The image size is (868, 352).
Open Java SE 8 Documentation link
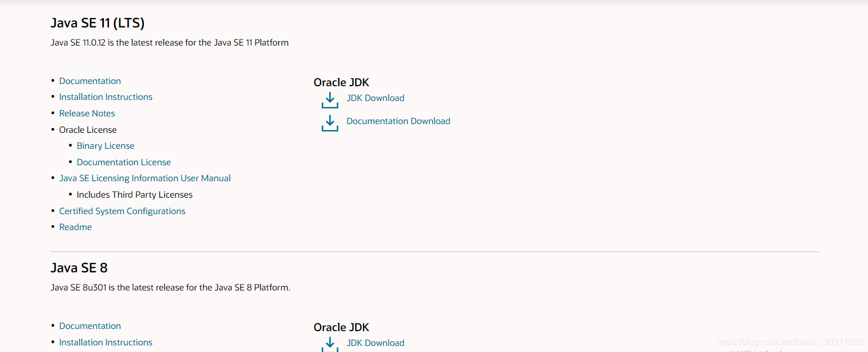[x=90, y=326]
